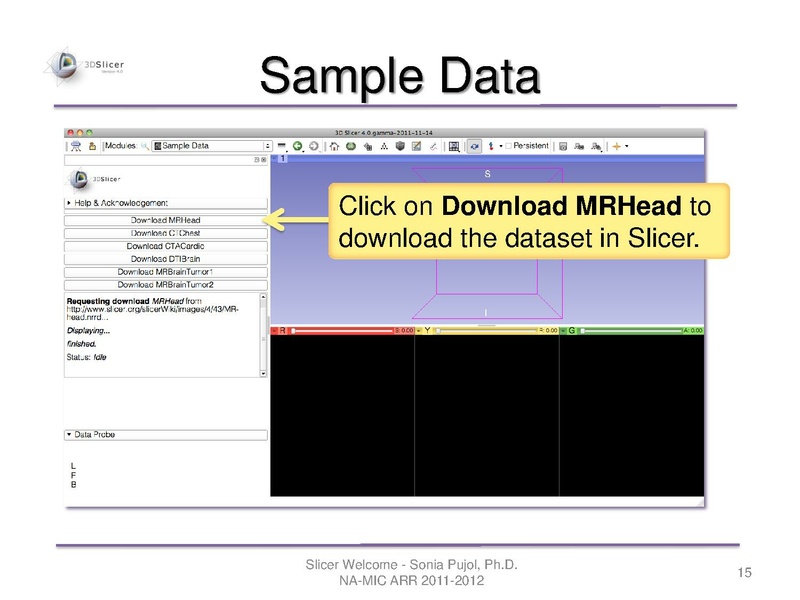Select the place fiducial mouse mode icon
Image resolution: width=800 pixels, height=600 pixels.
tap(491, 146)
